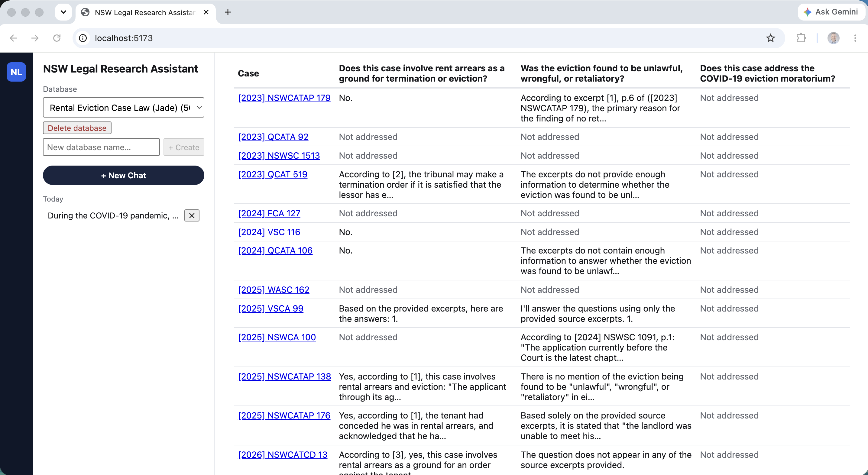The height and width of the screenshot is (475, 868).
Task: Click the browser forward arrow
Action: [x=35, y=38]
